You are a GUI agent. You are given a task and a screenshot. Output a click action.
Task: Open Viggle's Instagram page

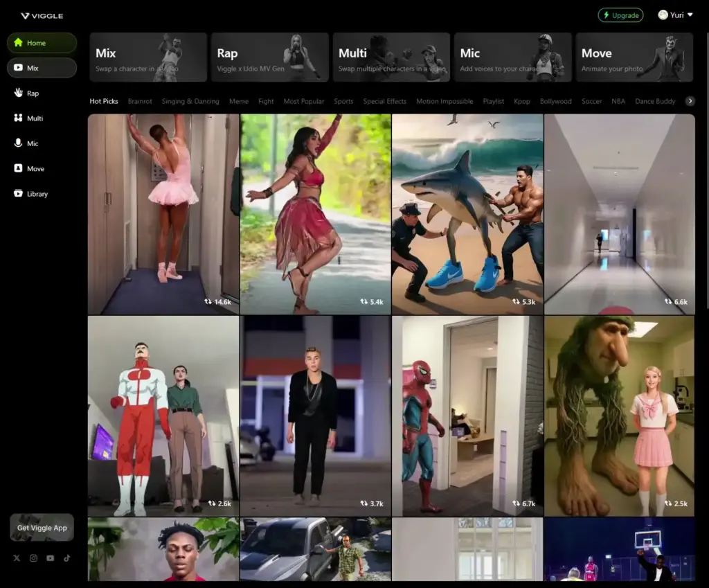tap(33, 558)
